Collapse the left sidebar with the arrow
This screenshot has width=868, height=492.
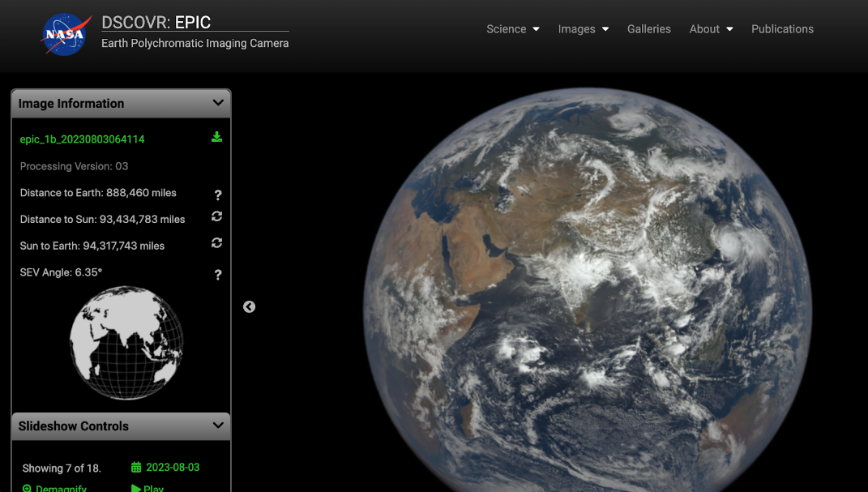pos(249,307)
